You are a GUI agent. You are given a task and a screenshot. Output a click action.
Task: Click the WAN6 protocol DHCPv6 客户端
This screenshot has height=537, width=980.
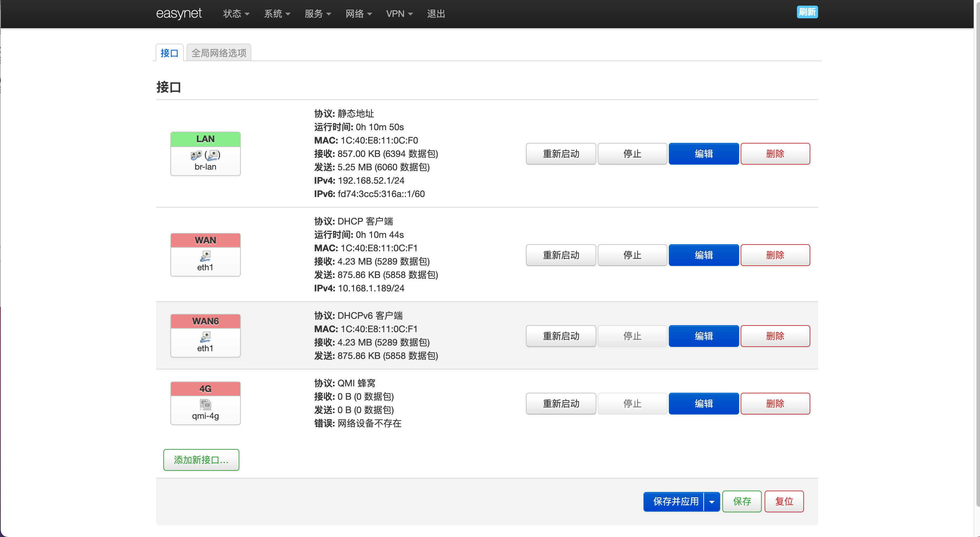(x=370, y=316)
